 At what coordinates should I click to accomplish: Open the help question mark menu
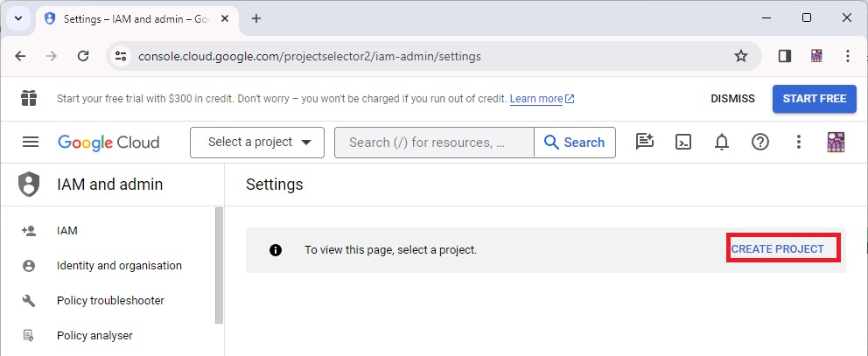click(x=760, y=143)
